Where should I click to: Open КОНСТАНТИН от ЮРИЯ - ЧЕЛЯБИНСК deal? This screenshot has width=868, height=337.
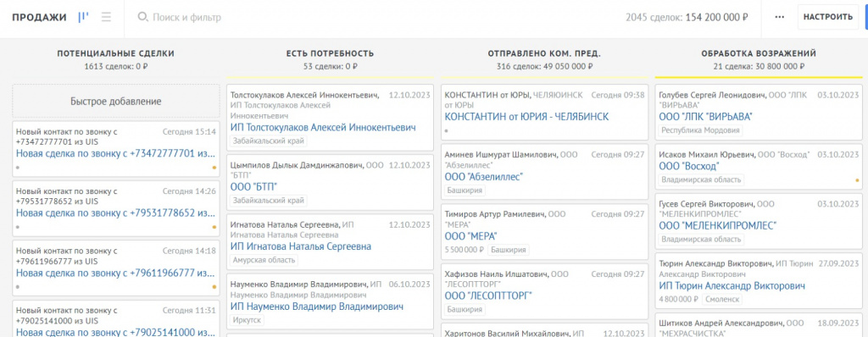click(526, 117)
